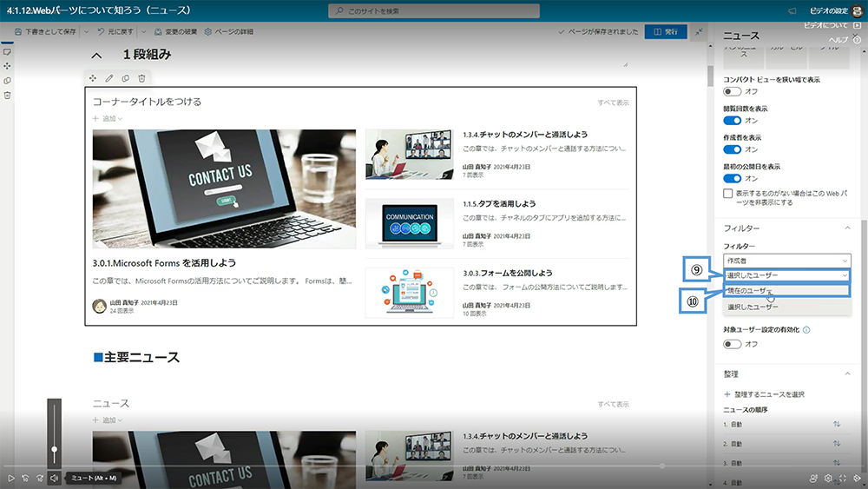
Task: Skip forward 10 seconds in video
Action: (40, 478)
